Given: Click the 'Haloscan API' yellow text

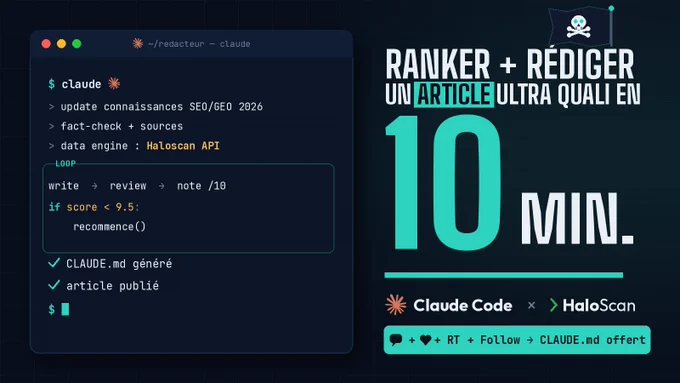Looking at the screenshot, I should pos(183,146).
